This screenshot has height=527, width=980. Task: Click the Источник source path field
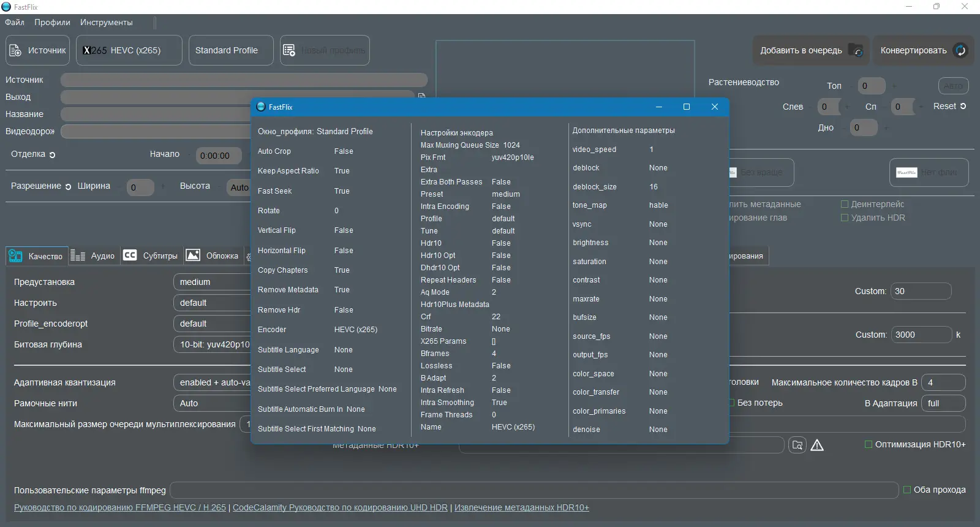[244, 80]
